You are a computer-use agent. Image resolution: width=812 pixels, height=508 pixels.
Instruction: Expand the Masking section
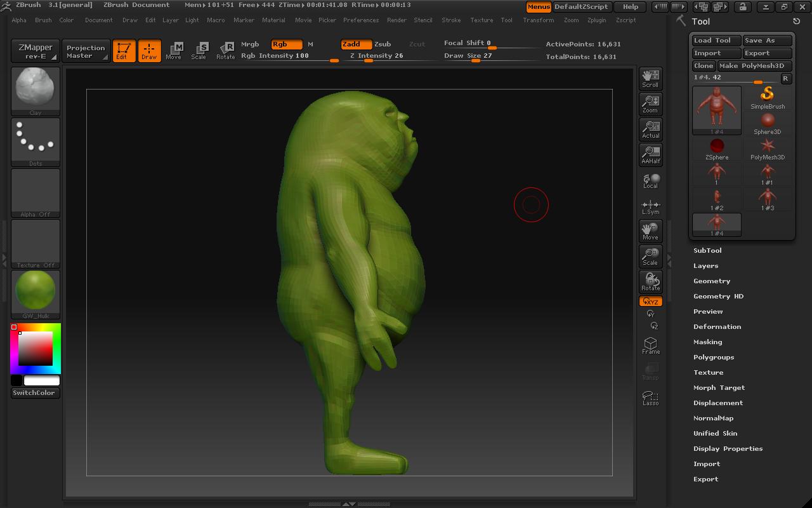[707, 342]
